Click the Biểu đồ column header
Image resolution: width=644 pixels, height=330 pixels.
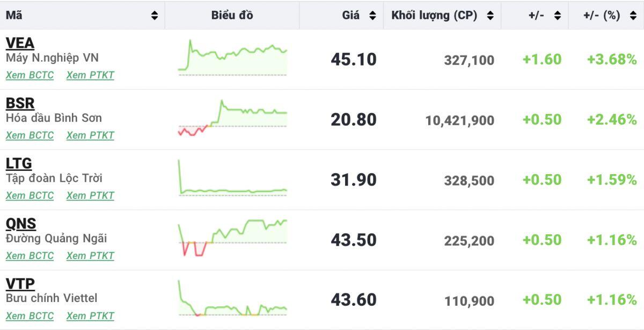[x=232, y=16]
